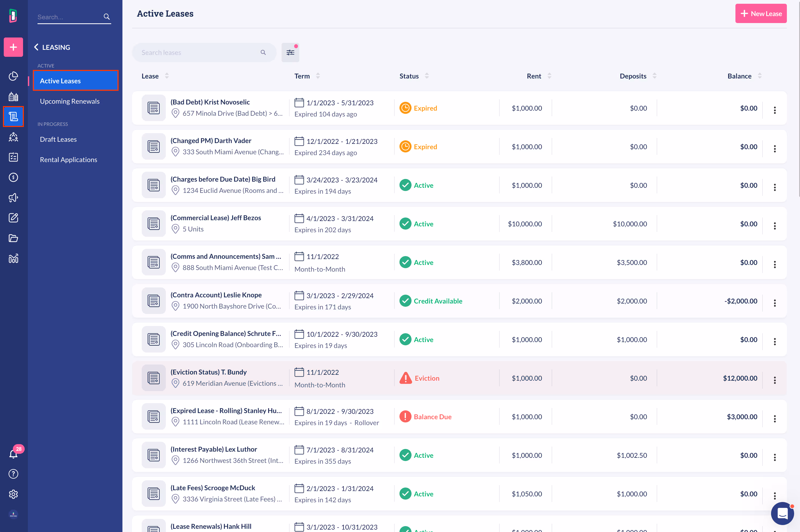Screen dimensions: 800x532
Task: Open more options for Lex Luthor lease
Action: tap(775, 457)
